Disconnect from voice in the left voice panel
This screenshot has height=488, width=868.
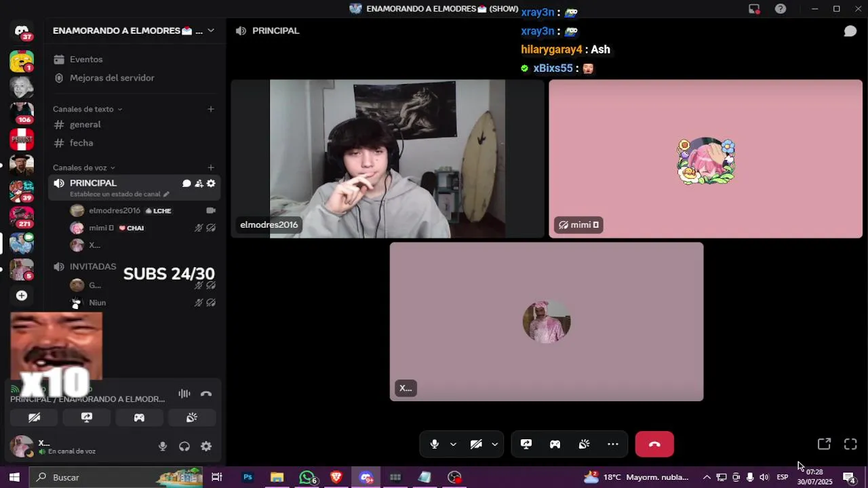click(206, 394)
